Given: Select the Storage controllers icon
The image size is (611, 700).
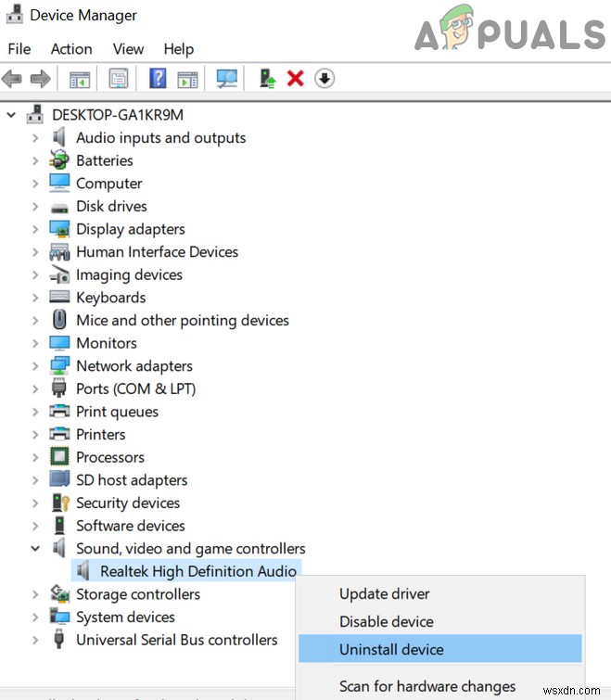Looking at the screenshot, I should 59,593.
